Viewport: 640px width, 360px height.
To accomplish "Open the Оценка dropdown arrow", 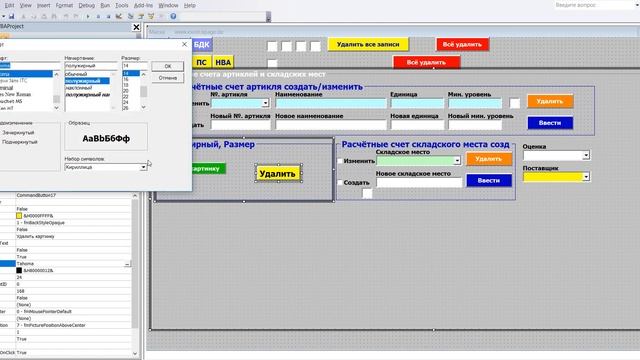I will tap(586, 155).
